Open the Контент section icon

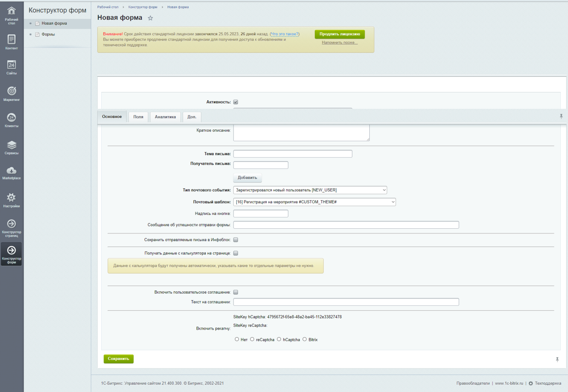point(12,40)
